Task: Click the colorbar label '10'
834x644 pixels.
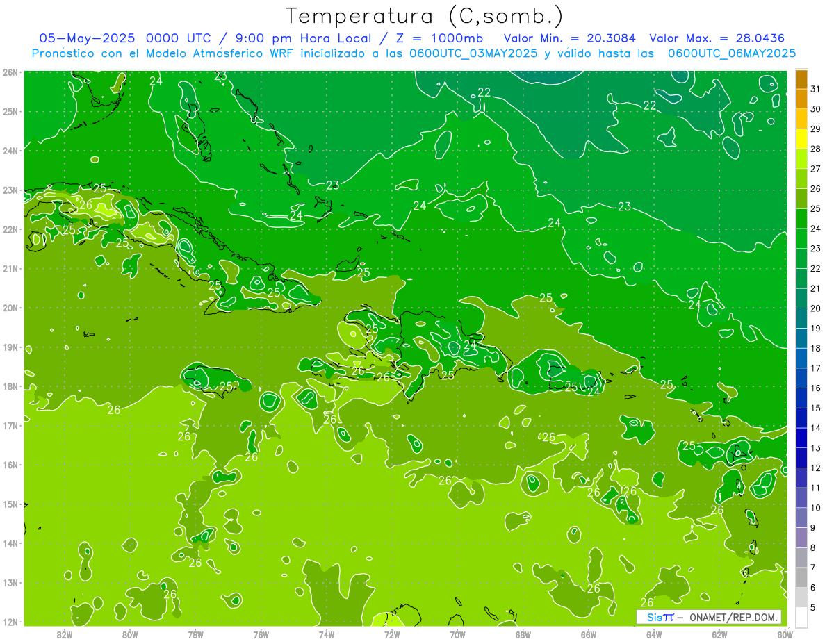Action: pyautogui.click(x=816, y=508)
